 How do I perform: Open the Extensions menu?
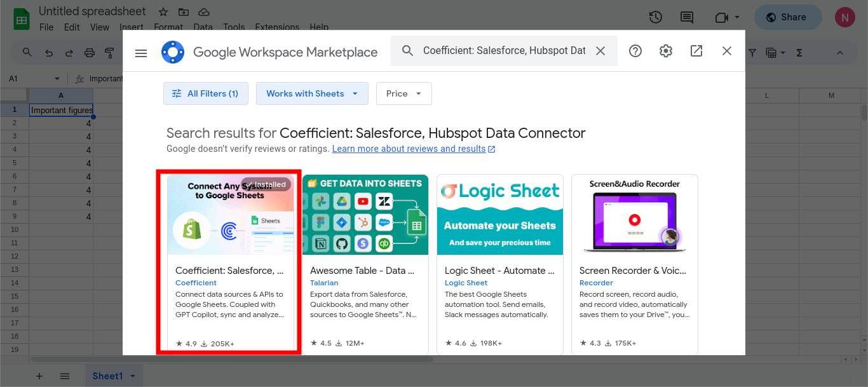click(276, 27)
